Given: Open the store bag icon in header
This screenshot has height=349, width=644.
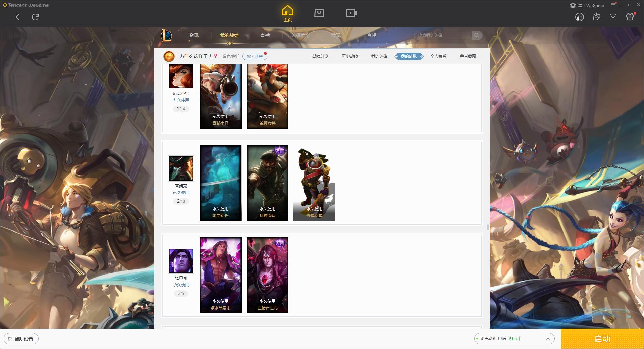Looking at the screenshot, I should [319, 13].
